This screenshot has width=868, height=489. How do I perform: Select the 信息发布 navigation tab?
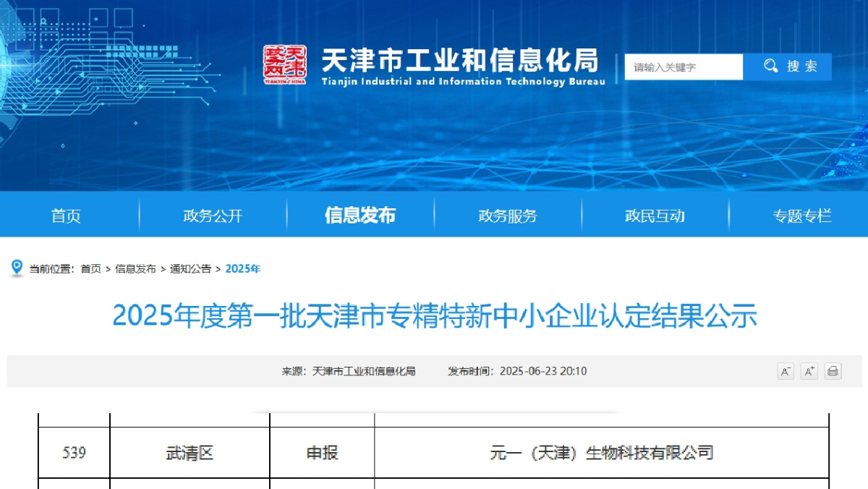pyautogui.click(x=360, y=216)
